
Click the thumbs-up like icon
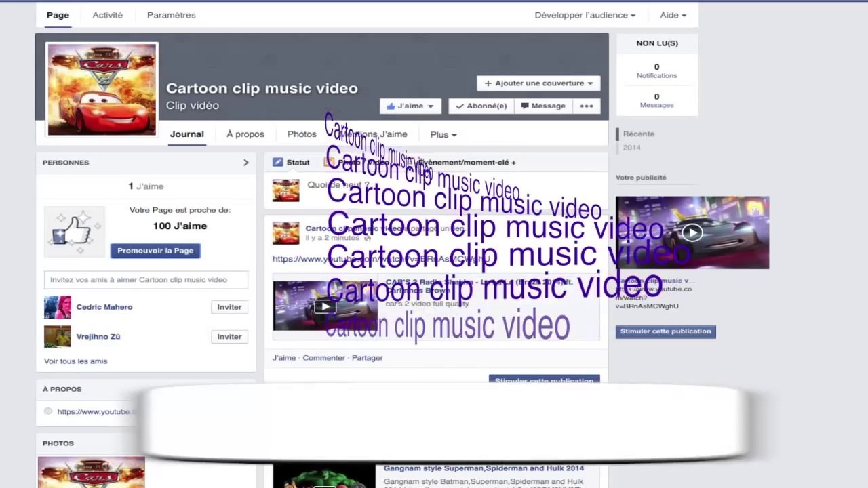coord(75,232)
